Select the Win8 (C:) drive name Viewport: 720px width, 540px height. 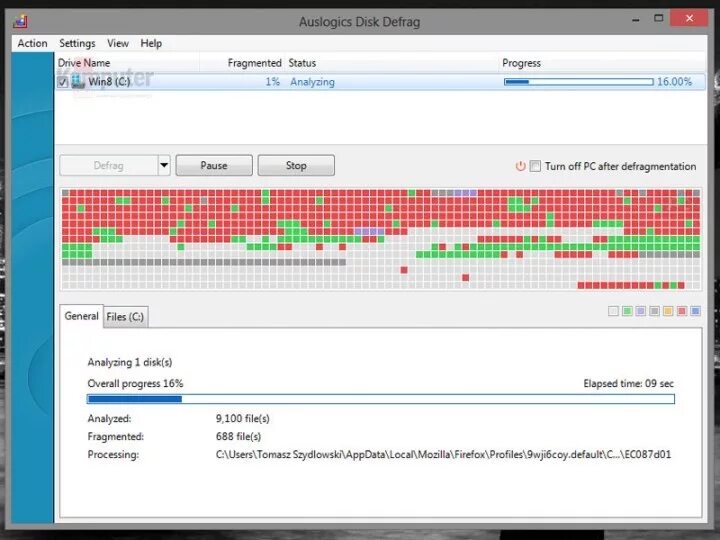pos(109,82)
